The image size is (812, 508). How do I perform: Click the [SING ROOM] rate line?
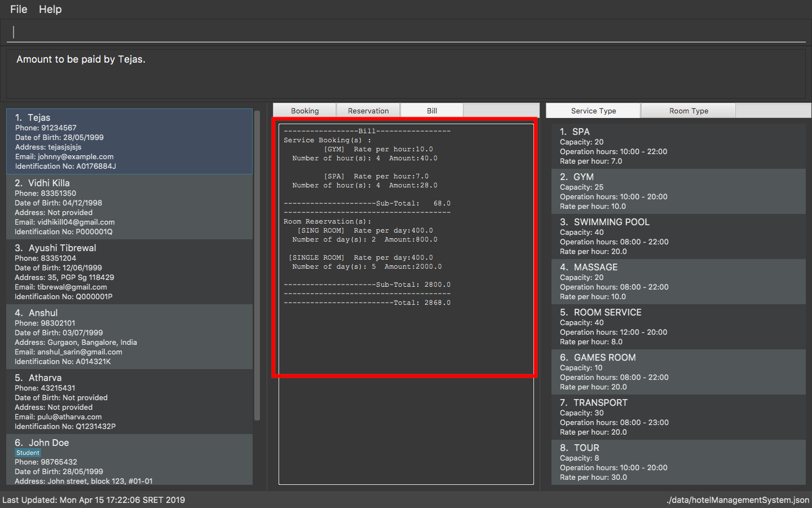click(365, 230)
